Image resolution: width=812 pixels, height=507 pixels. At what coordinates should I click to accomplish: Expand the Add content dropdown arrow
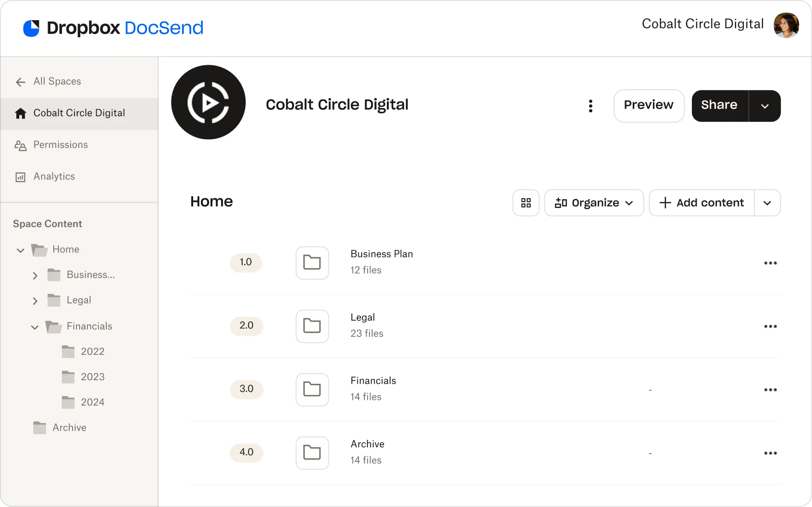(x=767, y=203)
